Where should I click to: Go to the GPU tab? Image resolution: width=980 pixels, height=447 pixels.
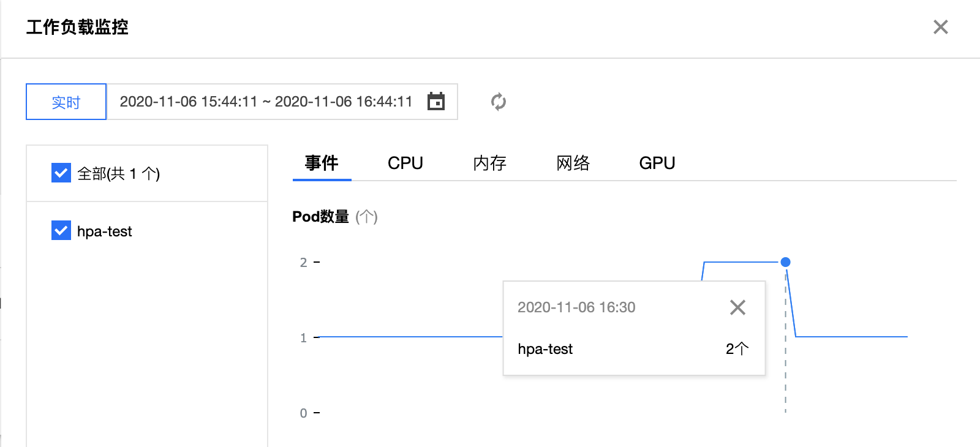tap(657, 163)
